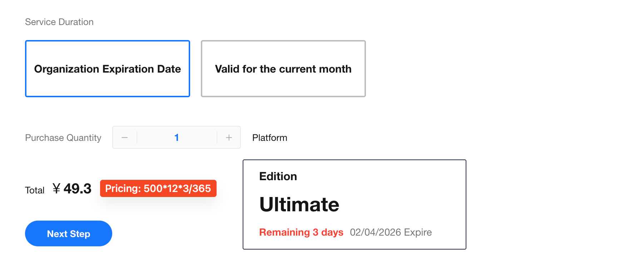Click the red Pricing formula tag
This screenshot has width=644, height=266.
[158, 188]
